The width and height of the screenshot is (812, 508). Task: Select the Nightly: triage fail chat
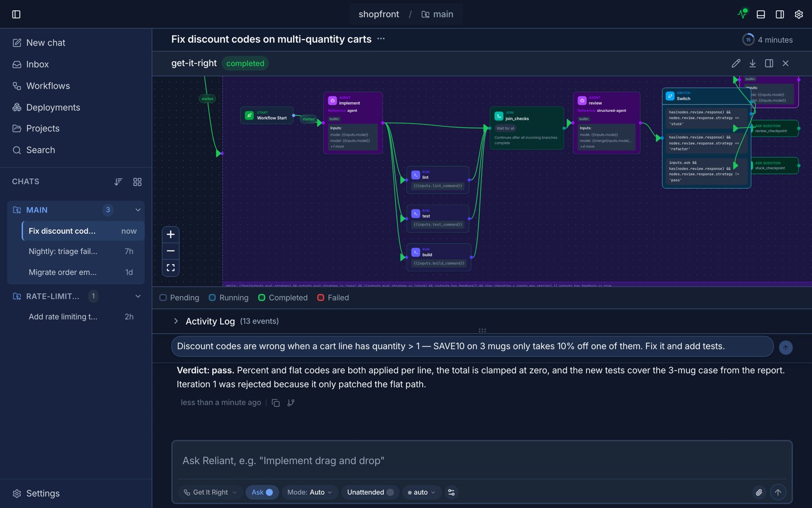click(x=83, y=251)
